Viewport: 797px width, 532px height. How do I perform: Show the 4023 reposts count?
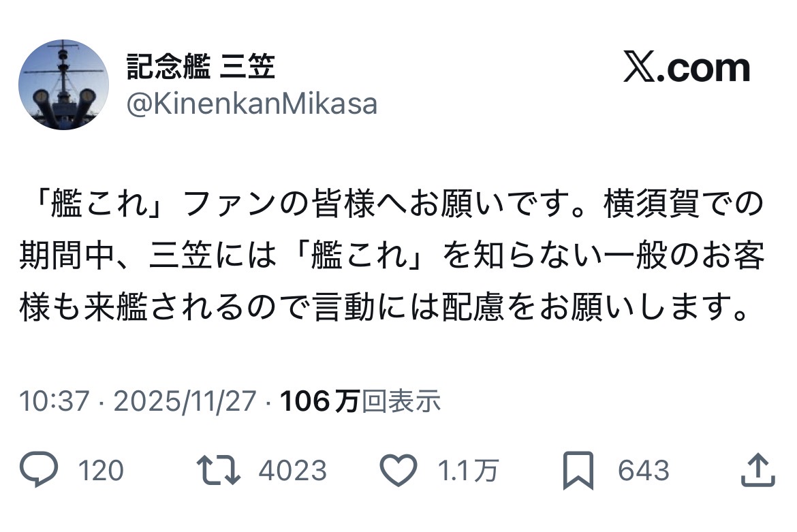click(293, 471)
